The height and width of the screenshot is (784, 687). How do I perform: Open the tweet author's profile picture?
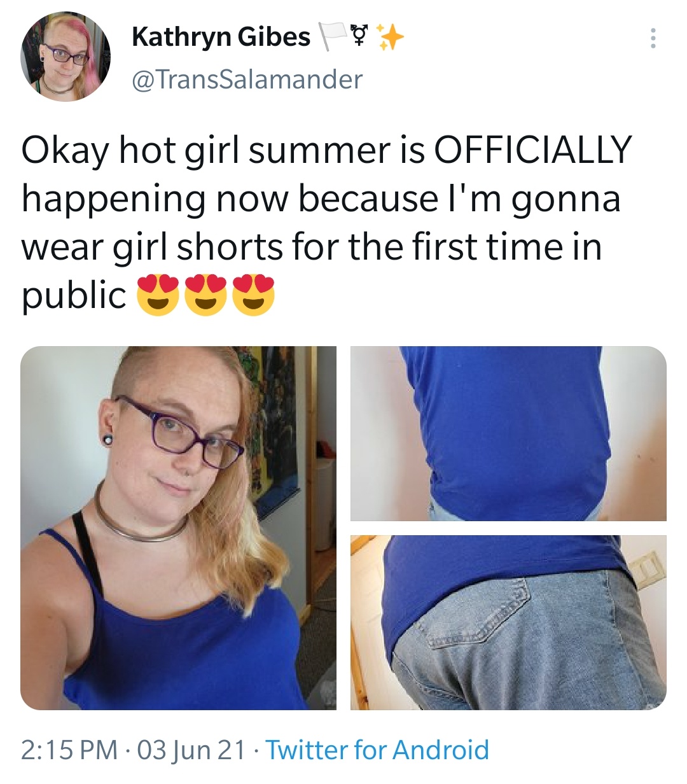pos(66,57)
